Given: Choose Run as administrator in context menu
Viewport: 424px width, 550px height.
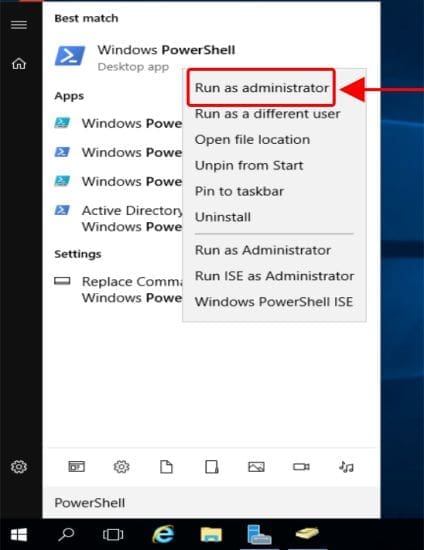Looking at the screenshot, I should pos(262,88).
